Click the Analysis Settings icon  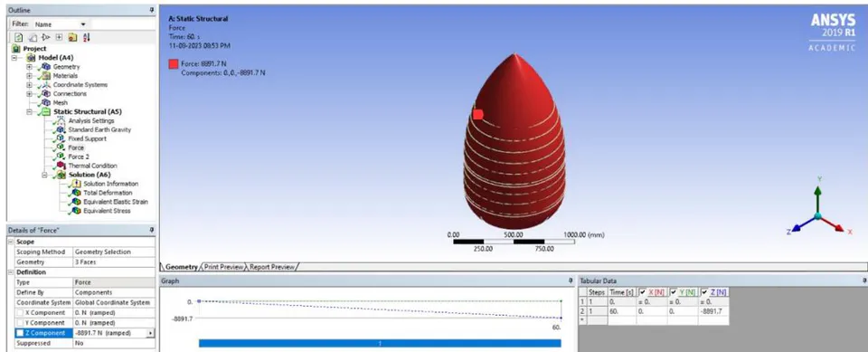[61, 120]
